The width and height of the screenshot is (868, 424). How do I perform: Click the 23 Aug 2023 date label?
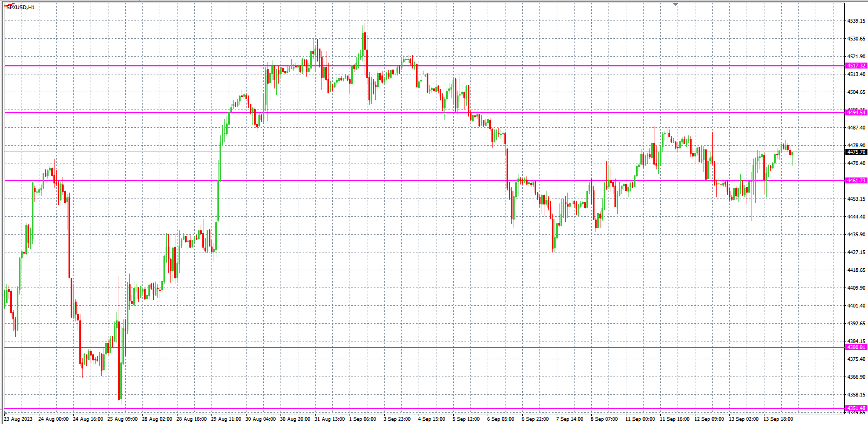coord(18,419)
